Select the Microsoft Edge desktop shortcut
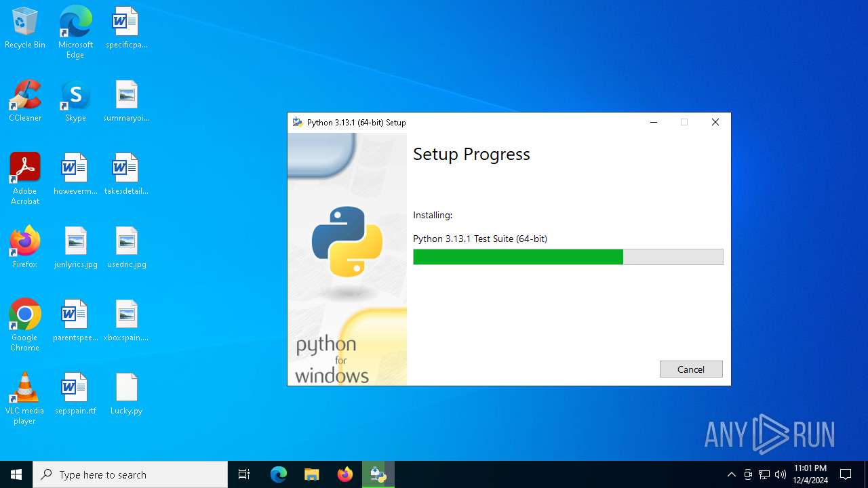Image resolution: width=868 pixels, height=488 pixels. [75, 32]
